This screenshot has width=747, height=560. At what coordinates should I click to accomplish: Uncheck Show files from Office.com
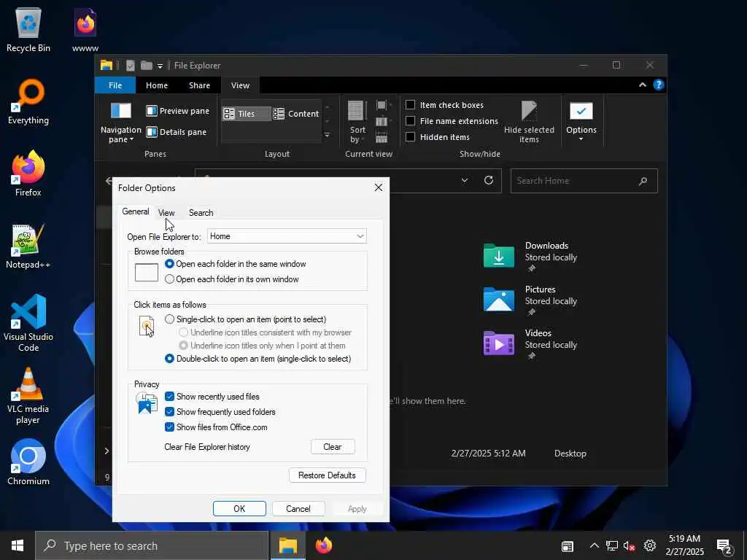169,427
